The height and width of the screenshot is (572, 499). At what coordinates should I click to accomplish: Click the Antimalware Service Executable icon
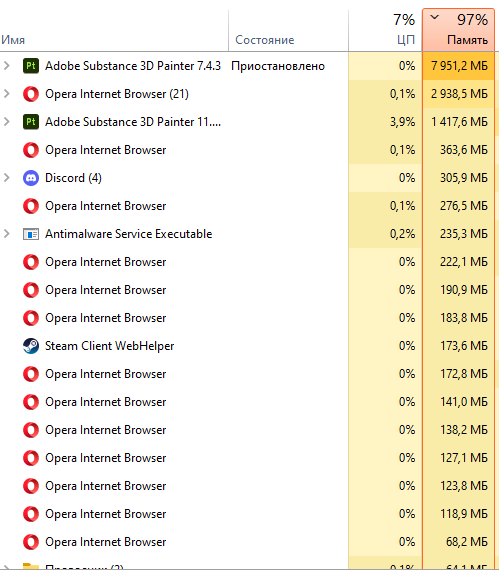click(31, 234)
